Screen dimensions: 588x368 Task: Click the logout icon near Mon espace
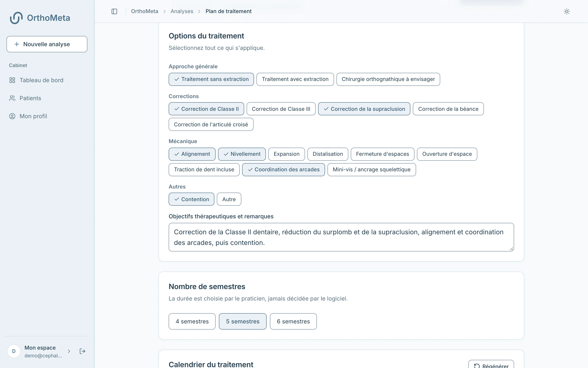82,351
